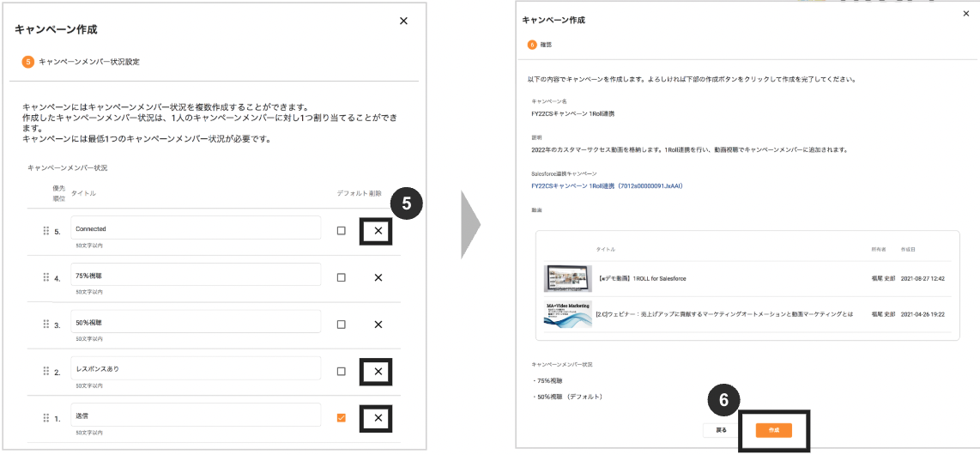Delete the Connected member status row
Screen dimensions: 980x455
coord(378,231)
